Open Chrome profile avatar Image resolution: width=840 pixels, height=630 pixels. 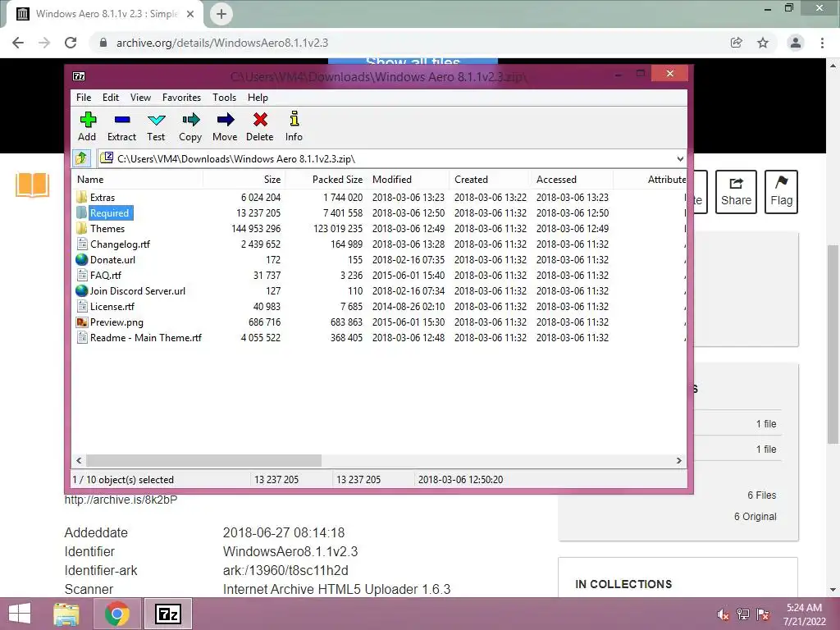pos(796,43)
